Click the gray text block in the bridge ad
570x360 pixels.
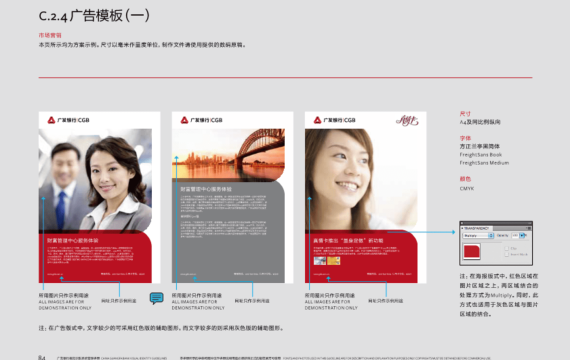click(x=224, y=218)
